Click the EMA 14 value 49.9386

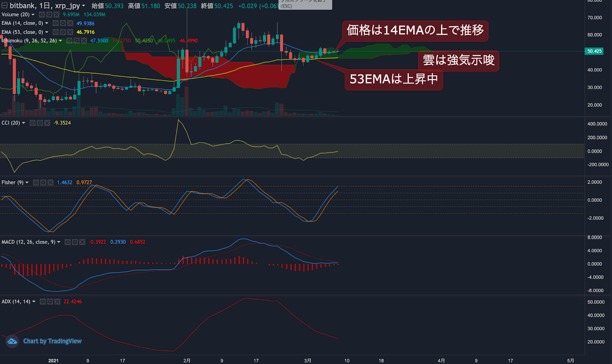86,23
